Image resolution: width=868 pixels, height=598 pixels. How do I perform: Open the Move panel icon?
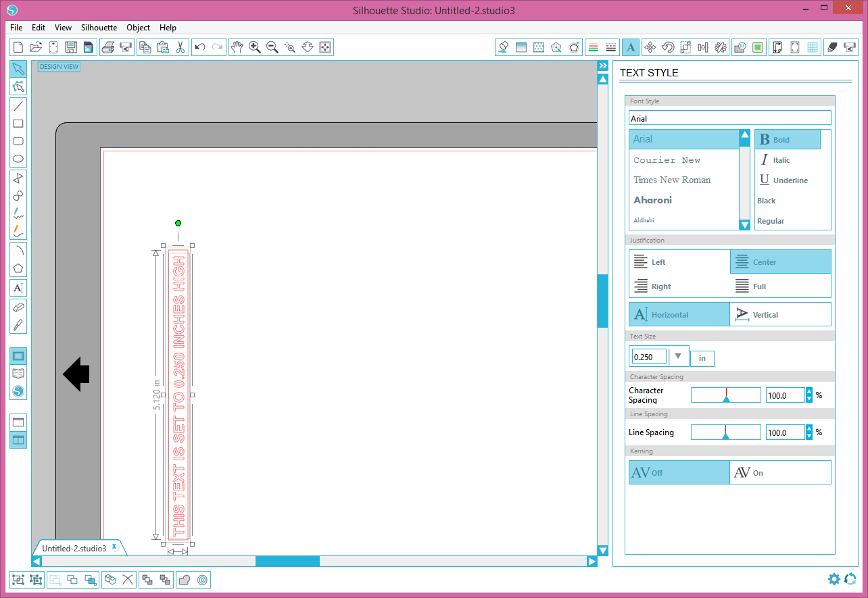pos(650,47)
